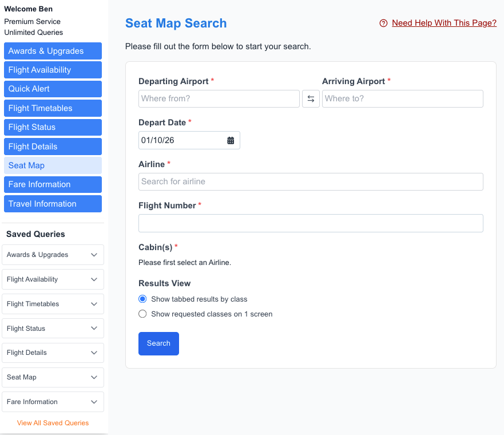Open "Need Help With This Page?" link
504x435 pixels.
444,23
